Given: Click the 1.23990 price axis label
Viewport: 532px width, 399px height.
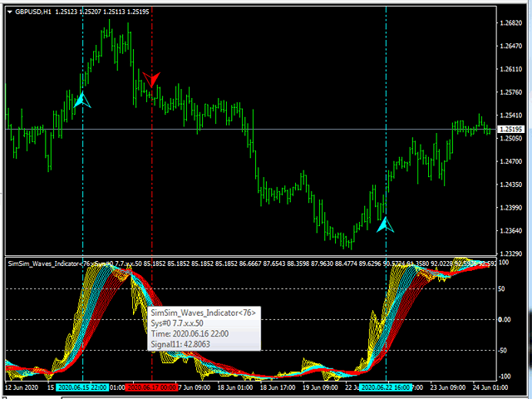Looking at the screenshot, I should click(511, 208).
